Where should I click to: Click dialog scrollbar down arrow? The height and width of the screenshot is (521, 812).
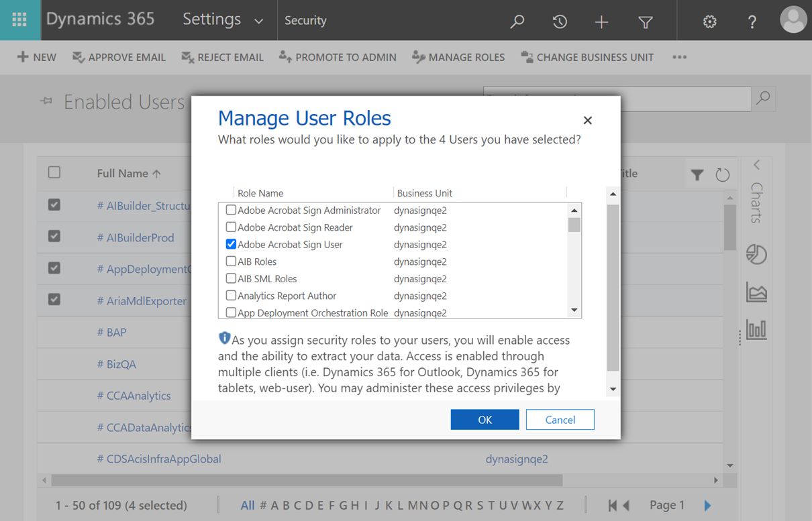pos(613,389)
